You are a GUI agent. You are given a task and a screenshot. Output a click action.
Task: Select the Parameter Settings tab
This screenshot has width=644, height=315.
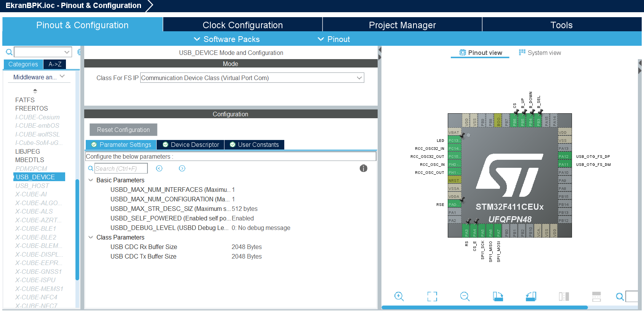pos(121,145)
